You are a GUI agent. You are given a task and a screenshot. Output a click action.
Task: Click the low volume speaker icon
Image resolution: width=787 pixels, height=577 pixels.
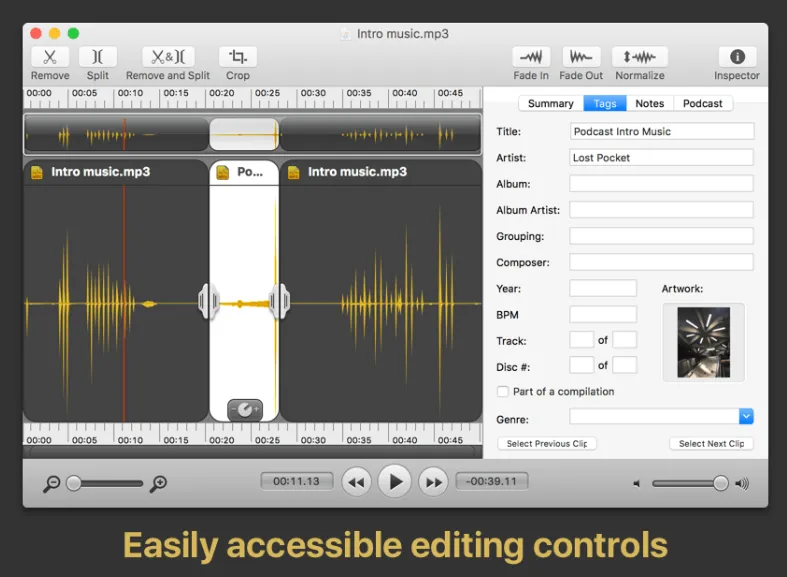click(636, 484)
